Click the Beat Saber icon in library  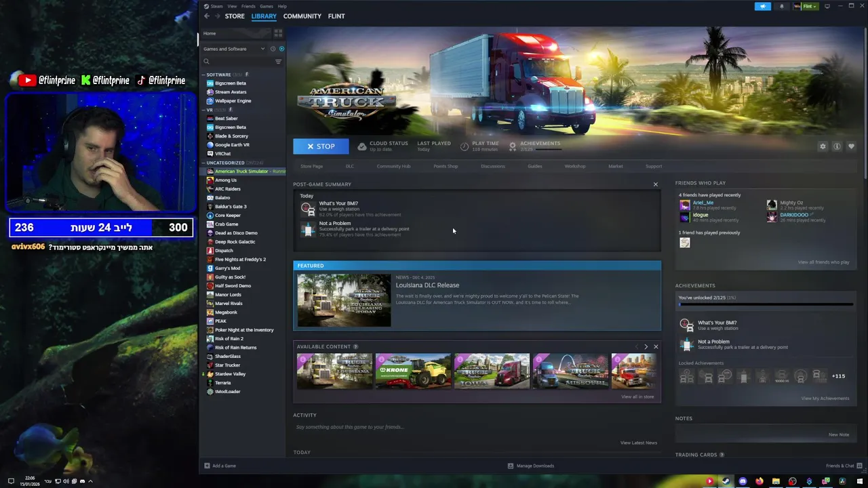point(210,119)
